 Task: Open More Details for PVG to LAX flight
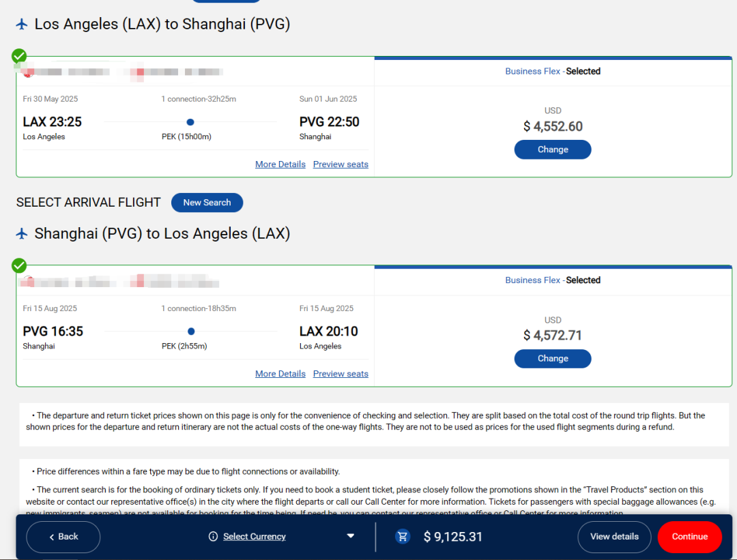click(280, 374)
